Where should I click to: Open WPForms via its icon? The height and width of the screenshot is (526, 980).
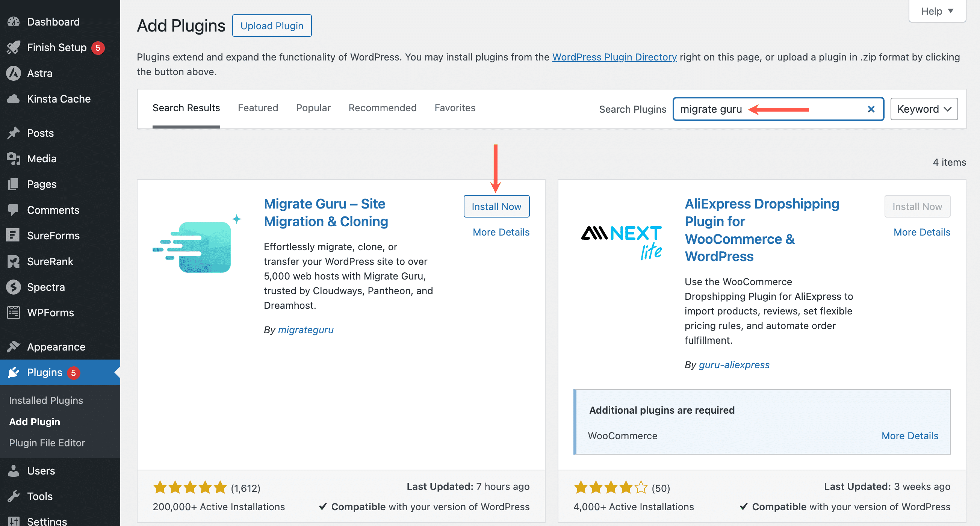[x=13, y=312]
